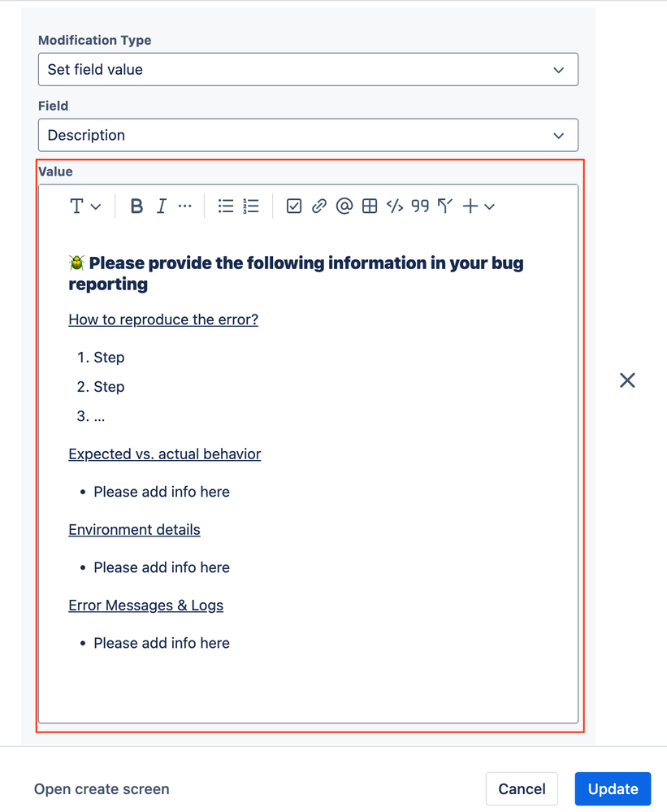667x812 pixels.
Task: Add an action item checkbox
Action: (x=293, y=206)
